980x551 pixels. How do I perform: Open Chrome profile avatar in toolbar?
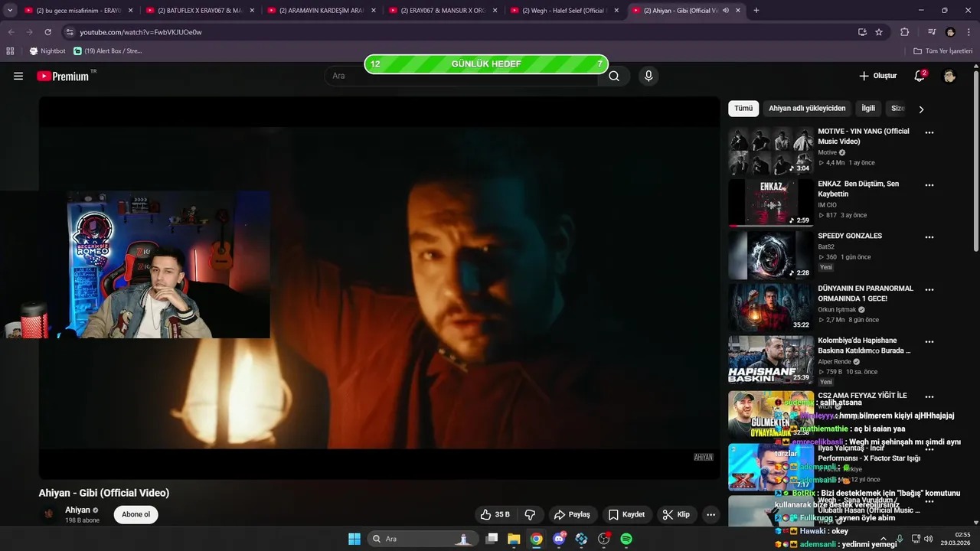pyautogui.click(x=950, y=32)
